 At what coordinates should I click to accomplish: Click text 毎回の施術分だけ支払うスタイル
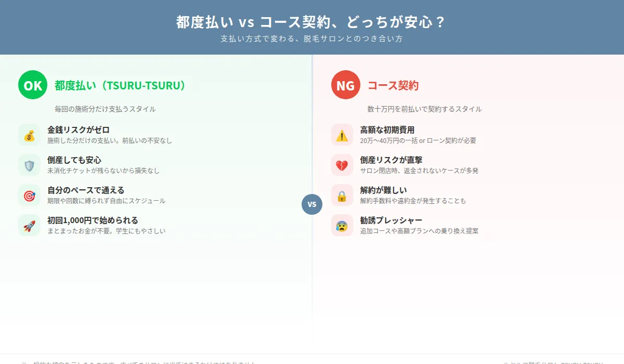click(105, 109)
